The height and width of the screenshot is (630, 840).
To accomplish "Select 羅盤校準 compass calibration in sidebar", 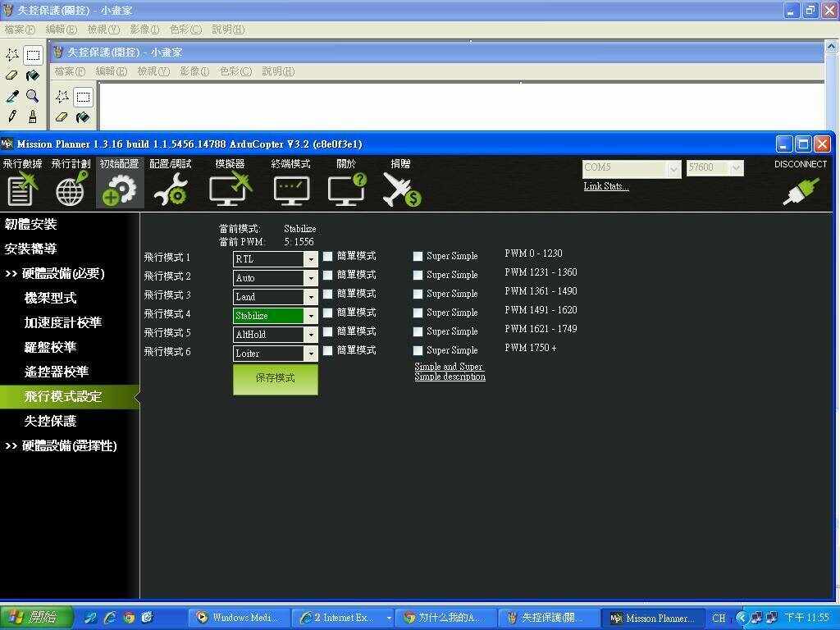I will [50, 347].
